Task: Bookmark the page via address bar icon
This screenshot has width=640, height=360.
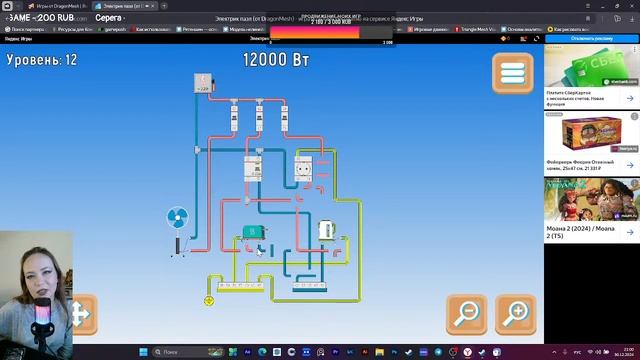Action: [x=588, y=18]
